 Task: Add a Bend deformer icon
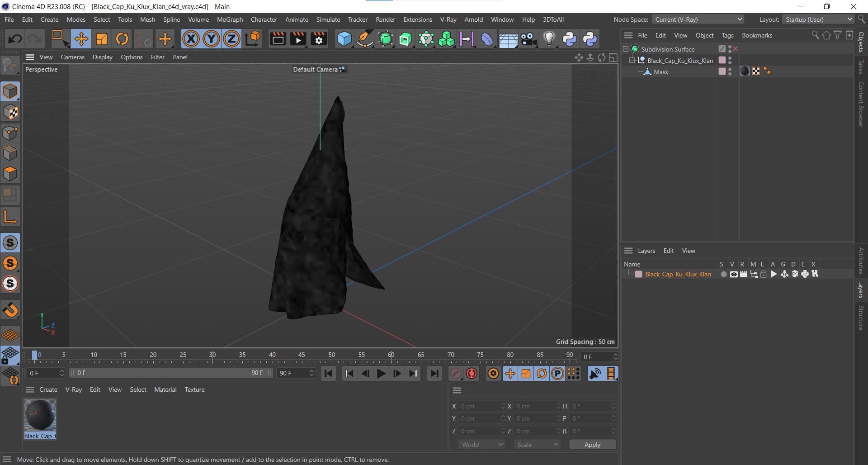pyautogui.click(x=487, y=39)
